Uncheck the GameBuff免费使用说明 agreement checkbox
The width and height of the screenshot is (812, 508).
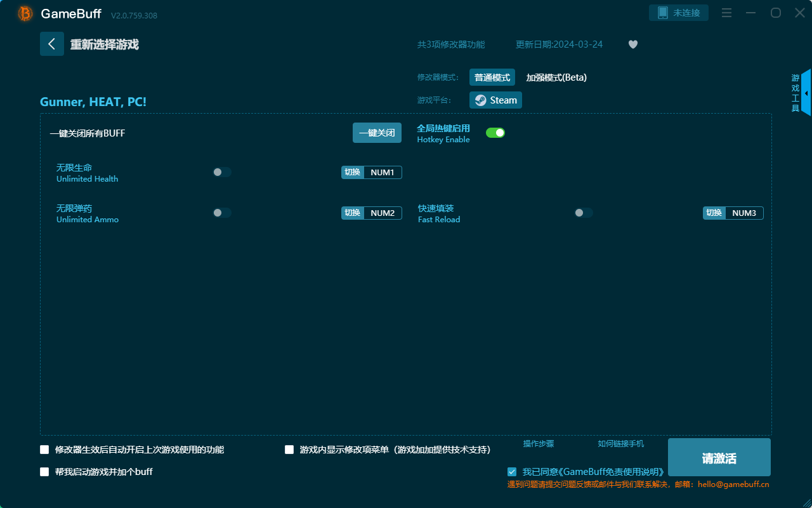click(x=512, y=471)
